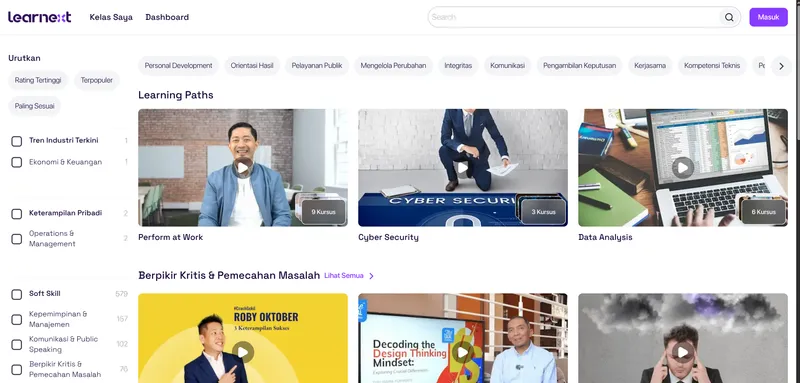Select the Personal Development chip

(179, 66)
